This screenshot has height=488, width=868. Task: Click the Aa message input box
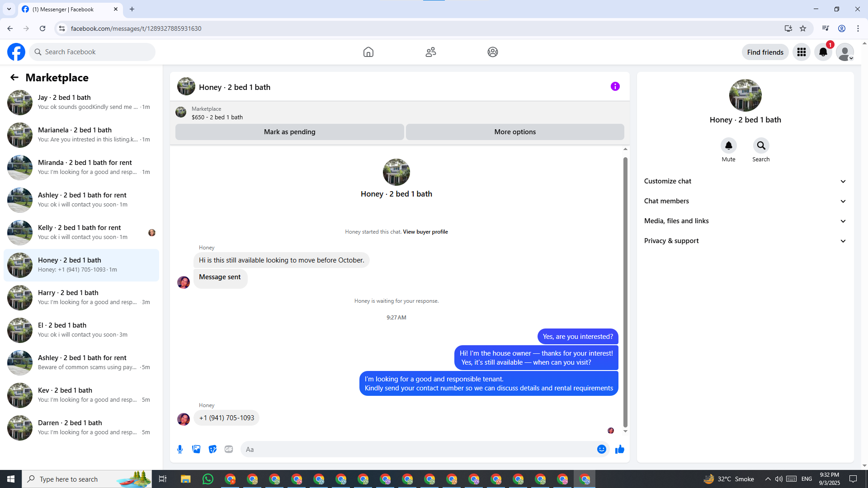pyautogui.click(x=418, y=449)
